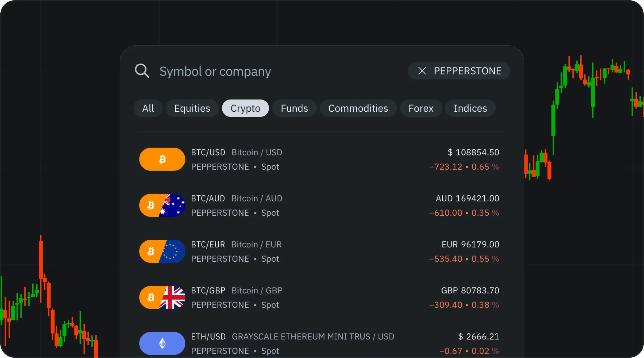Click the PEPPERSTONE broker filter chip

click(x=467, y=71)
